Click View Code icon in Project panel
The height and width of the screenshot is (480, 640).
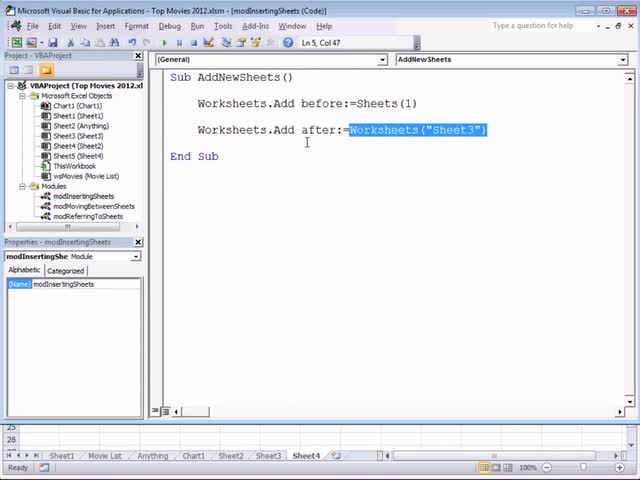[14, 70]
